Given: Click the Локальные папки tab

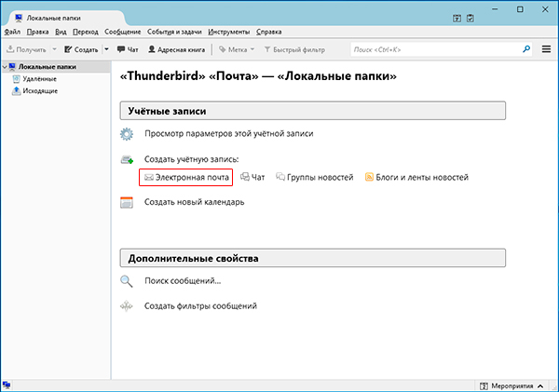Looking at the screenshot, I should [68, 18].
